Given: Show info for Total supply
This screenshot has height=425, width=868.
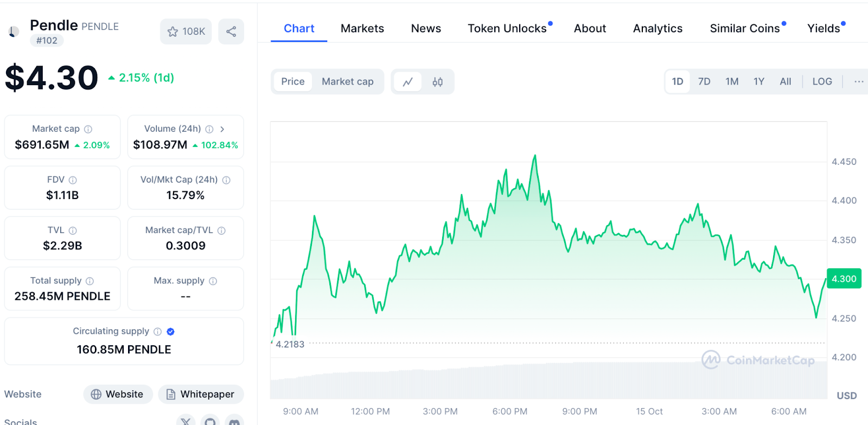Looking at the screenshot, I should 90,281.
